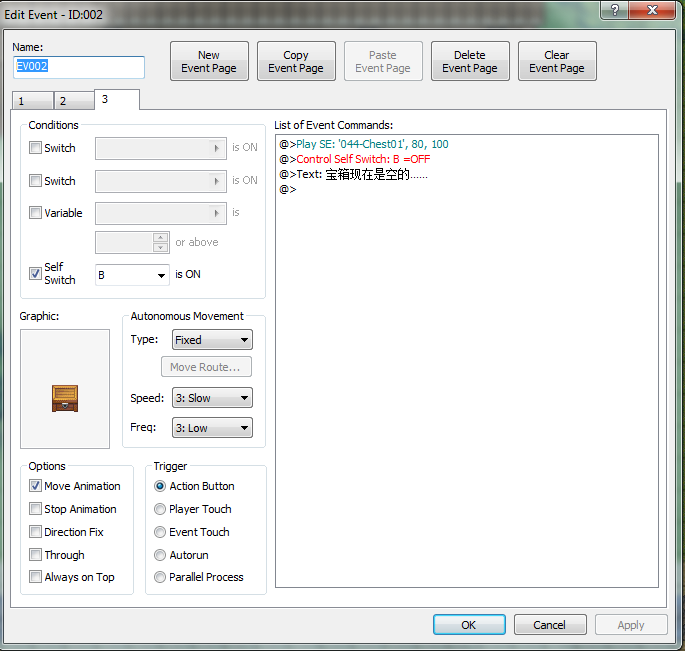The image size is (685, 651).
Task: Toggle the Variable condition checkbox
Action: click(x=35, y=212)
